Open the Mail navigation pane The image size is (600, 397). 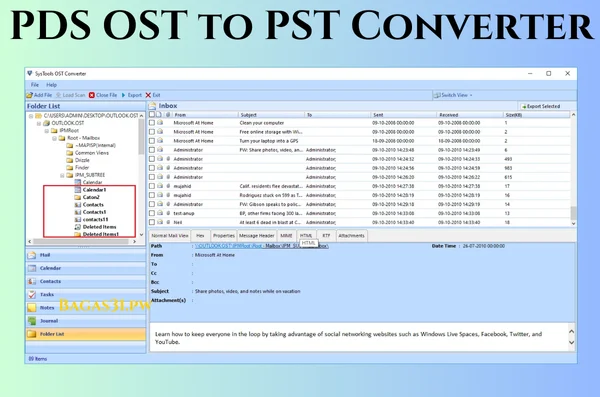(86, 255)
